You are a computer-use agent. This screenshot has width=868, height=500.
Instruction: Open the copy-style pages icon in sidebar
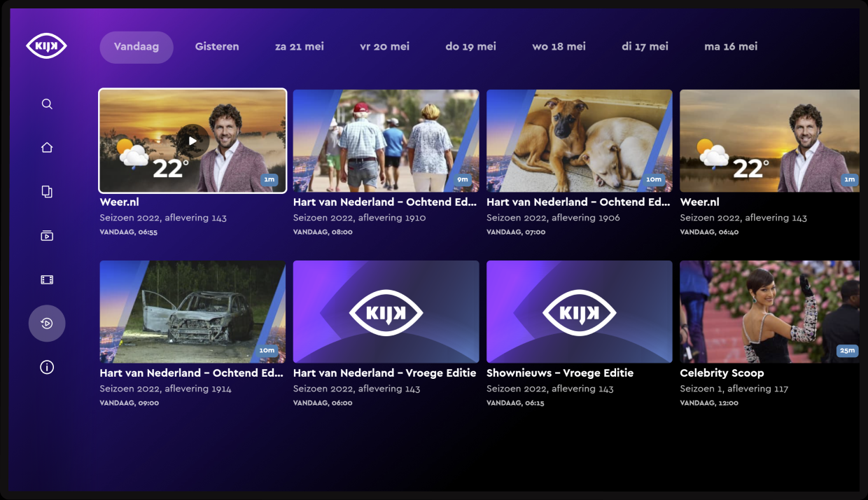click(x=47, y=192)
